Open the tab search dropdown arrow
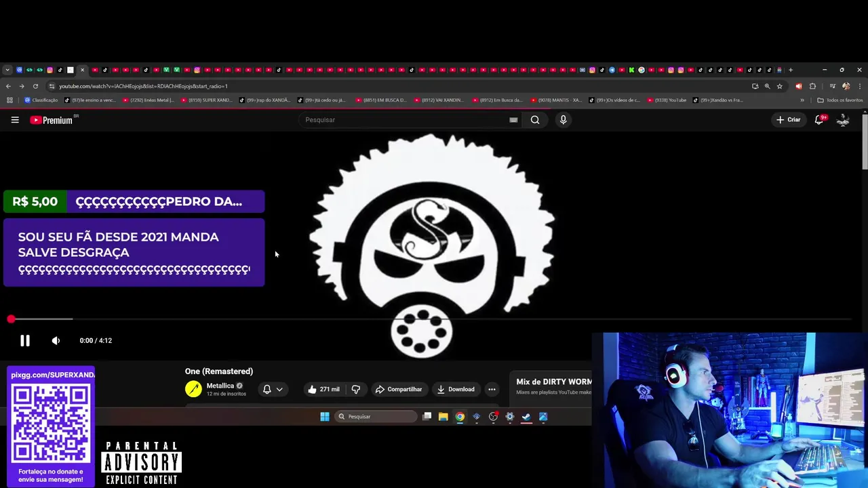 click(x=7, y=70)
